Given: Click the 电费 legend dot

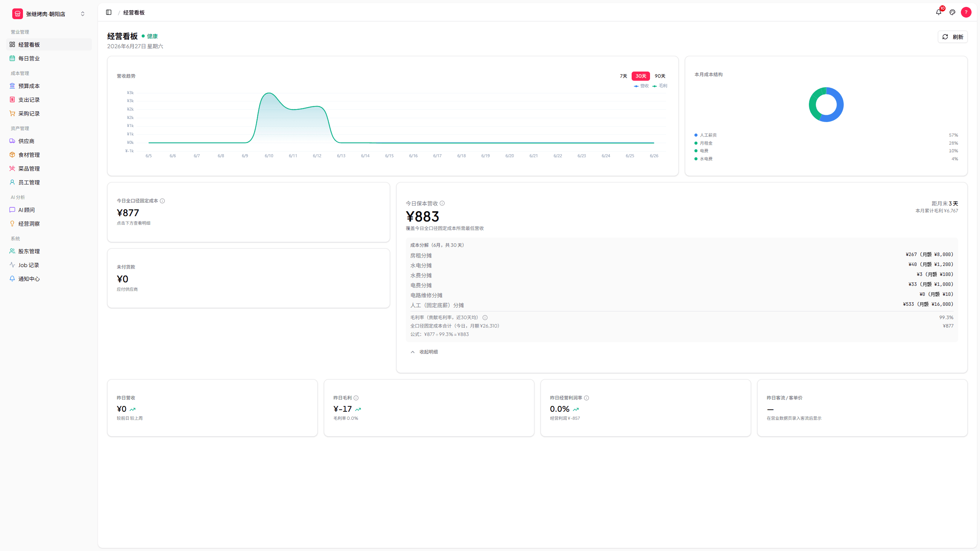Looking at the screenshot, I should (x=696, y=151).
